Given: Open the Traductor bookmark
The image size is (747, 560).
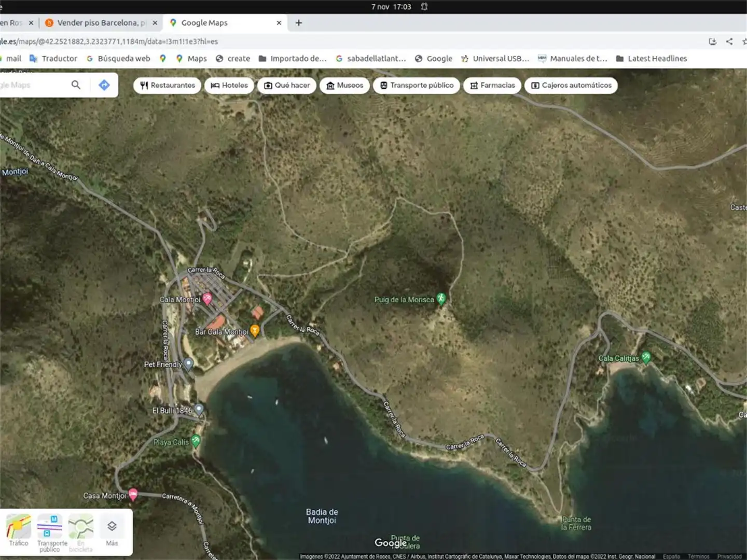Looking at the screenshot, I should point(53,59).
